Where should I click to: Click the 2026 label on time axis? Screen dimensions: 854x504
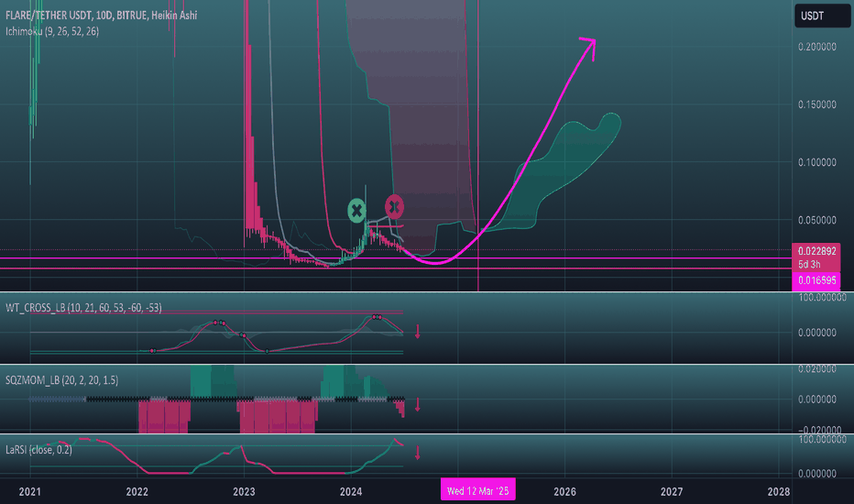point(564,491)
